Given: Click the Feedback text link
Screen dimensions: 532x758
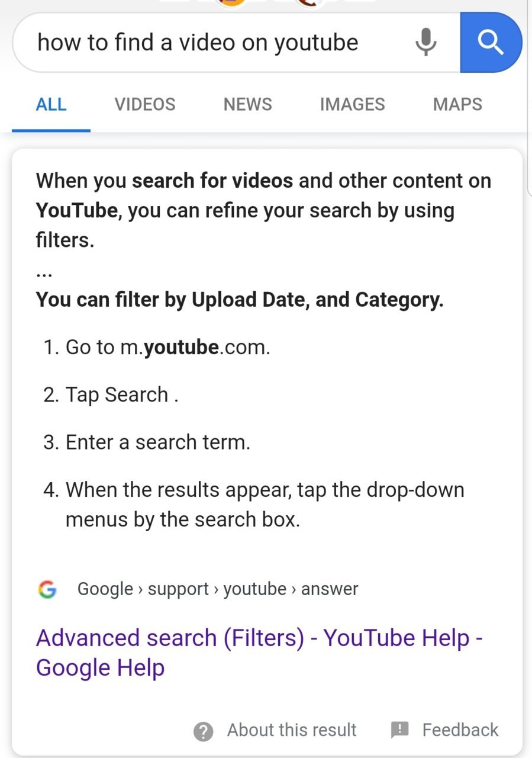Looking at the screenshot, I should coord(460,730).
